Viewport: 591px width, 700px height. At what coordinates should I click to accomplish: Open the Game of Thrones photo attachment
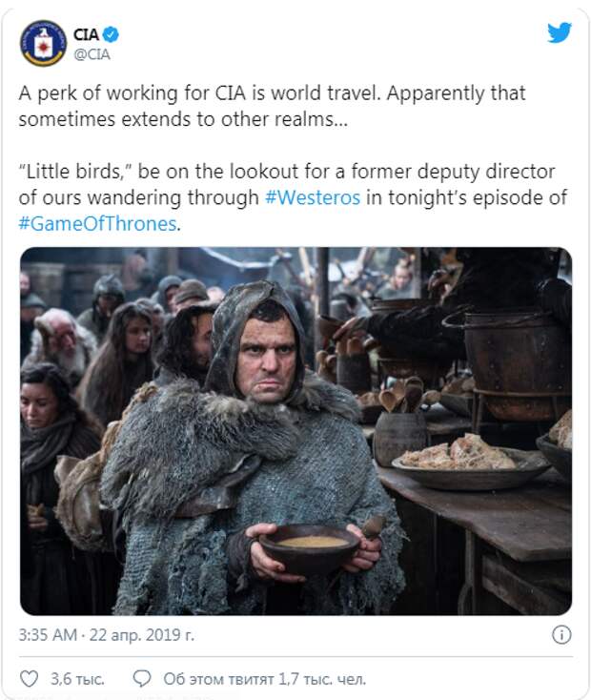[295, 431]
